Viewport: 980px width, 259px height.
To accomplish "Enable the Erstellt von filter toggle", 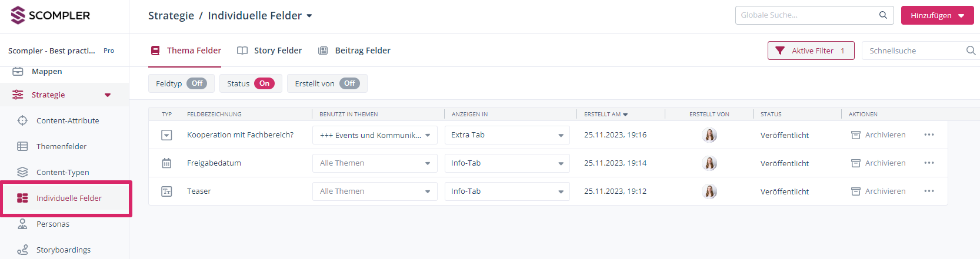I will [349, 83].
